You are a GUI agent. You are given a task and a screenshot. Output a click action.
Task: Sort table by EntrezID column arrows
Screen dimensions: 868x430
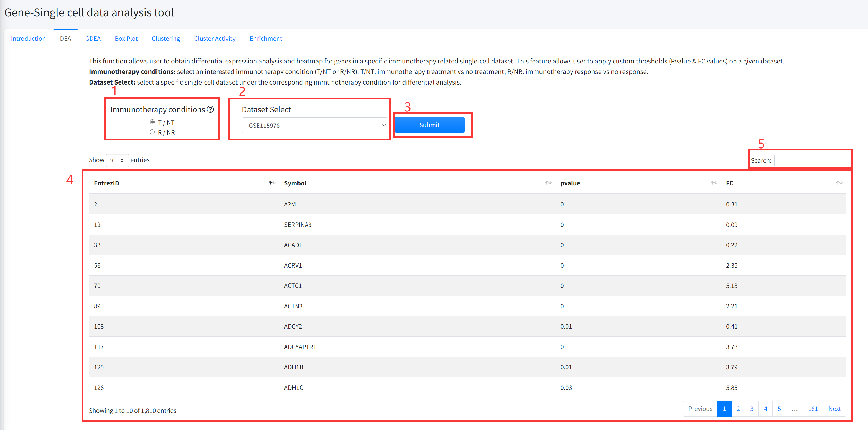pos(272,183)
